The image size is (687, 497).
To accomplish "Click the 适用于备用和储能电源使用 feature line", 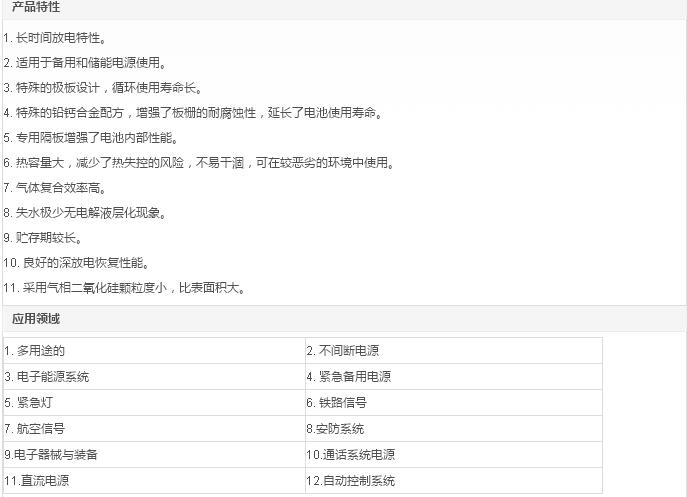I will click(84, 63).
